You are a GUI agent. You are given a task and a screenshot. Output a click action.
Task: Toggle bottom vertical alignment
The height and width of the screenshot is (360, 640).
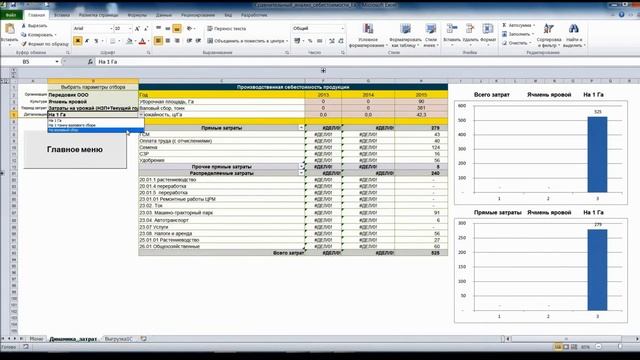(177, 29)
